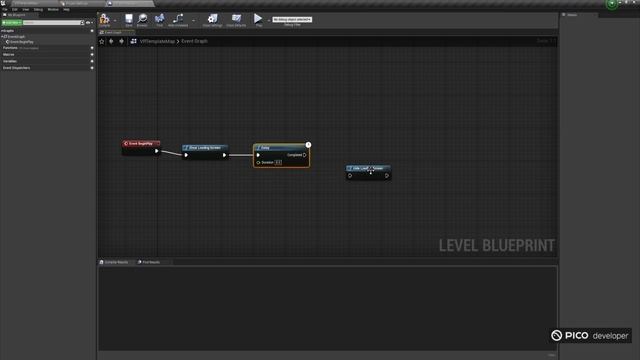Click the bookmark star icon in graph

pos(102,41)
